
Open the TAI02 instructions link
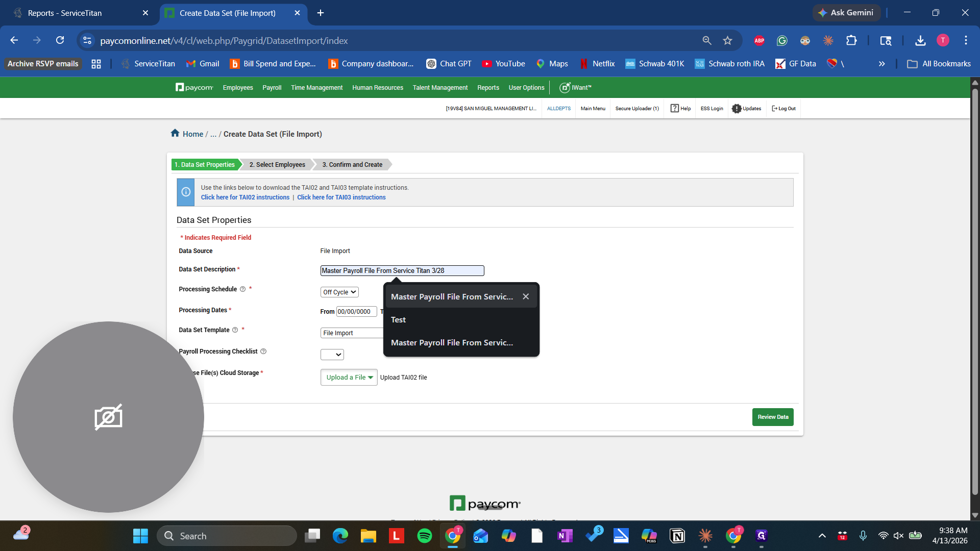tap(245, 197)
